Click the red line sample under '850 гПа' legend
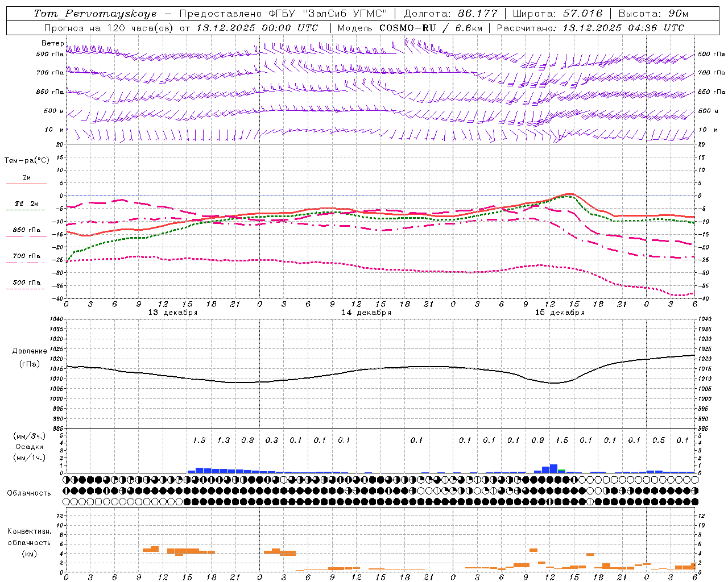 click(x=27, y=236)
